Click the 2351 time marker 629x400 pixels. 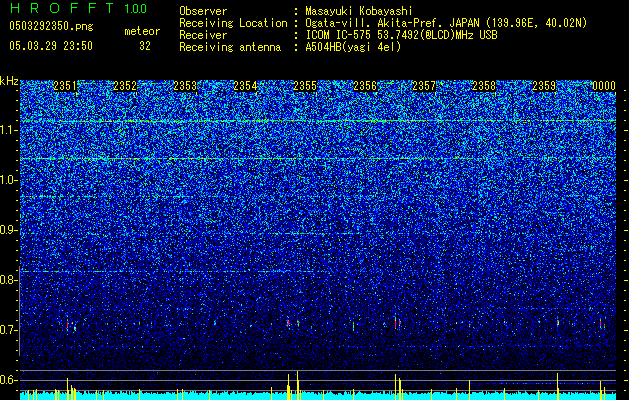tap(65, 86)
